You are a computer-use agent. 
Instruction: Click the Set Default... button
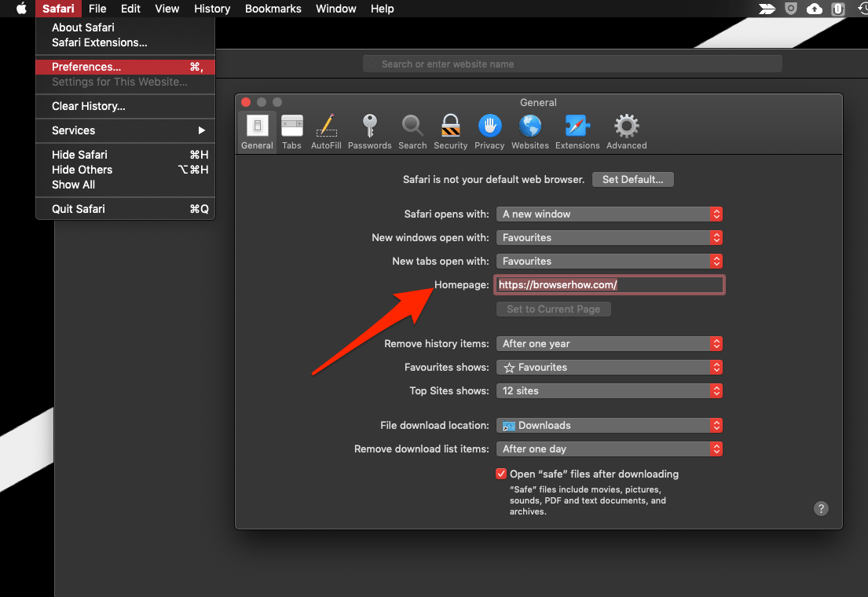point(632,179)
